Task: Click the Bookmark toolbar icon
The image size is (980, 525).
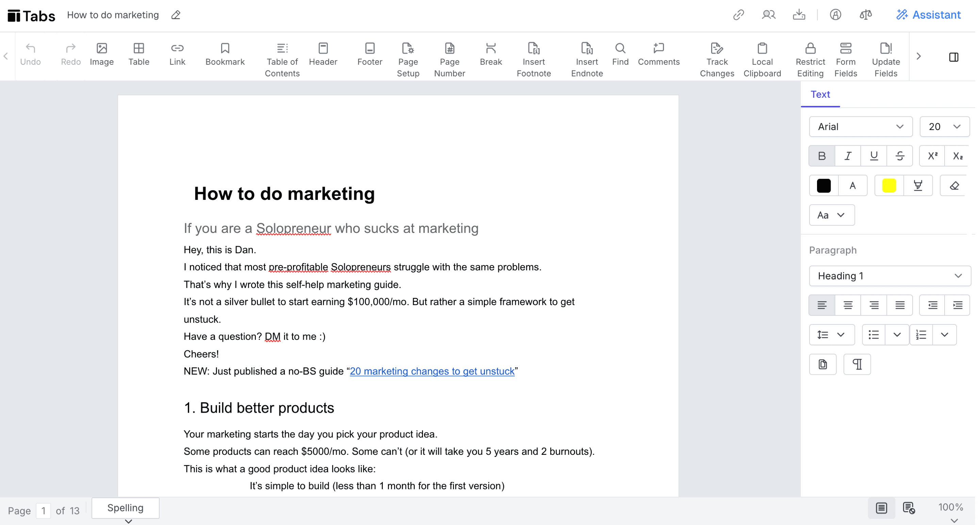Action: [225, 54]
